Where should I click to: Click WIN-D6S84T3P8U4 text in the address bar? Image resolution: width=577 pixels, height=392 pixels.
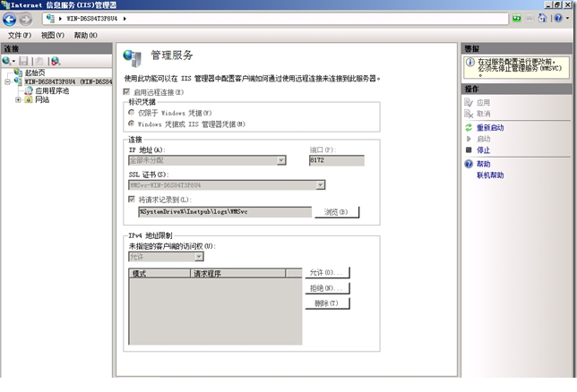pyautogui.click(x=91, y=19)
